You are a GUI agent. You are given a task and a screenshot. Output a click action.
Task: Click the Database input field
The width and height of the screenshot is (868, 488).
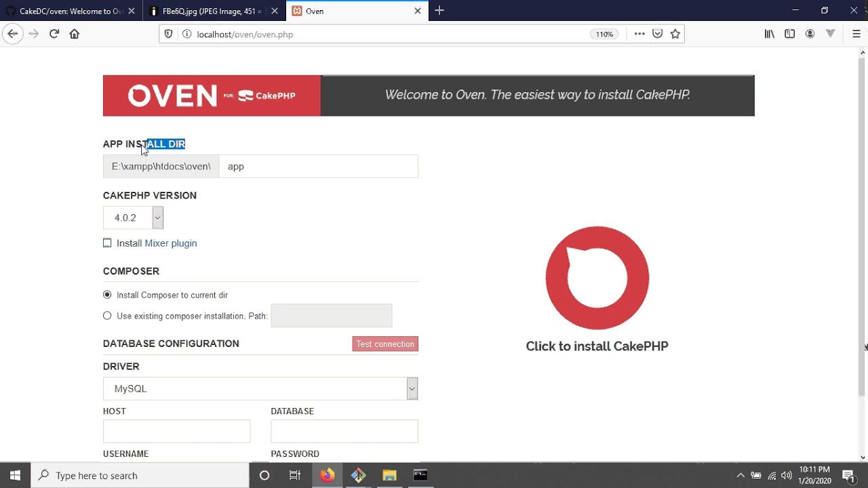point(344,431)
